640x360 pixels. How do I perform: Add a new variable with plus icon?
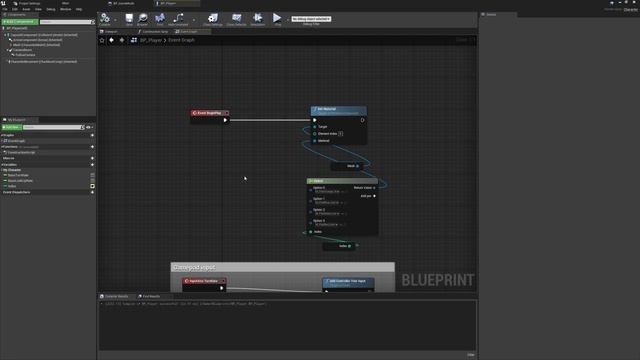point(92,164)
